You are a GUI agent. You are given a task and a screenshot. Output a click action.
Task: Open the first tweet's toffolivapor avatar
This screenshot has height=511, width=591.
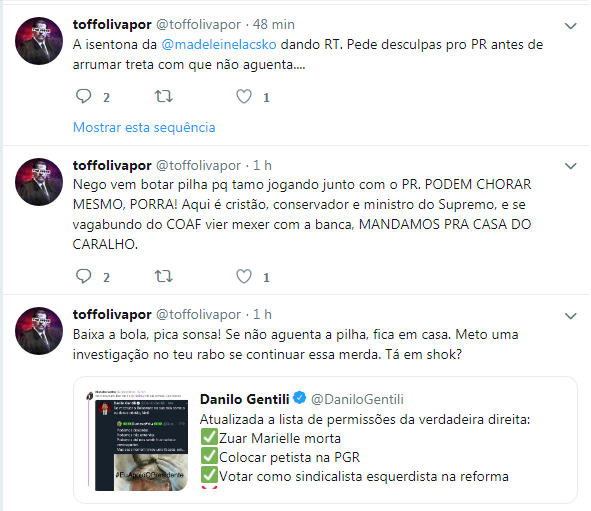click(x=39, y=41)
